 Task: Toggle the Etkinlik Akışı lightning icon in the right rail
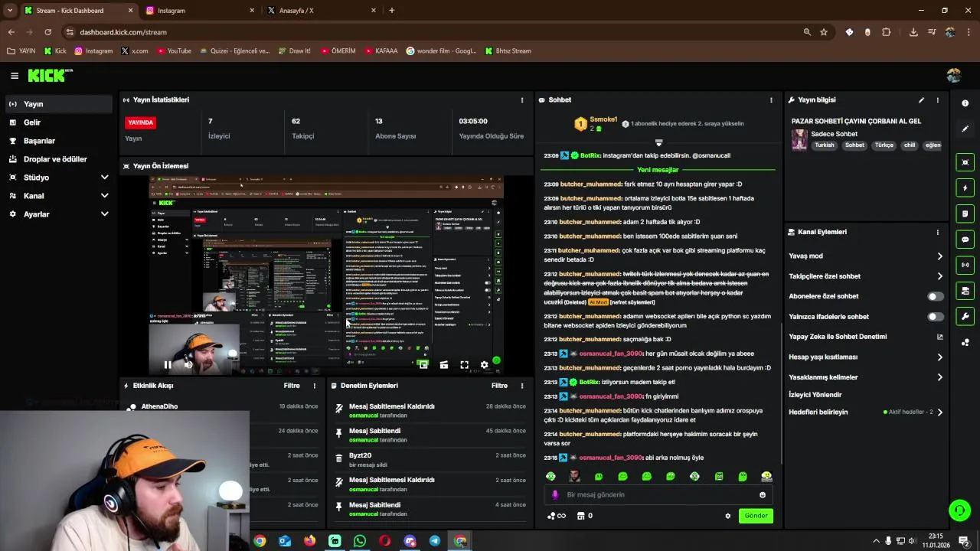965,187
